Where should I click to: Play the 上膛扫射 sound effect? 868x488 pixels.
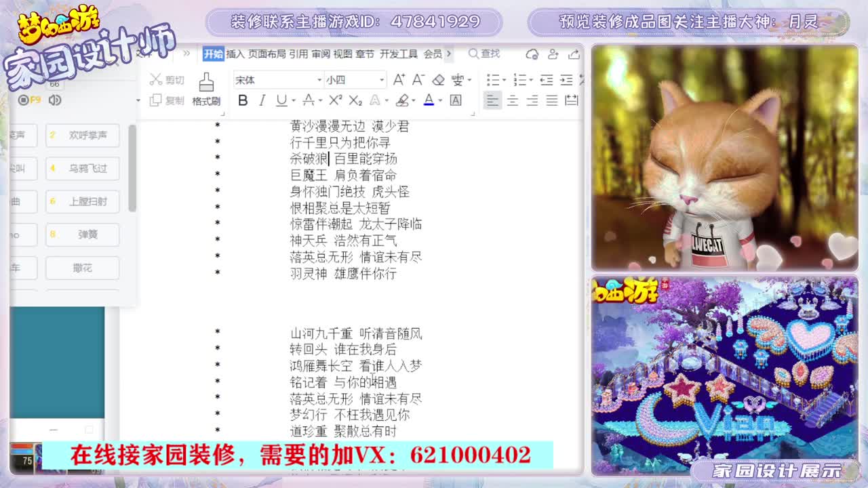pos(83,201)
